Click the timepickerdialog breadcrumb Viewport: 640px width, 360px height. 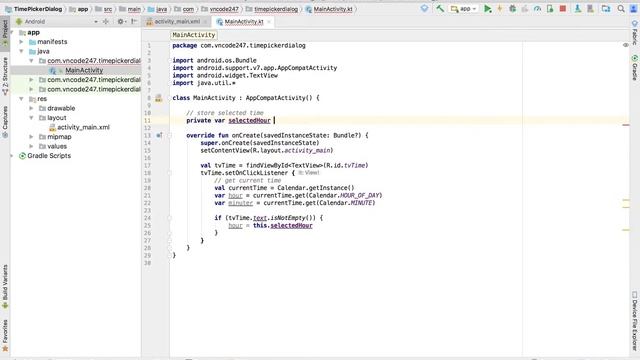(x=272, y=9)
